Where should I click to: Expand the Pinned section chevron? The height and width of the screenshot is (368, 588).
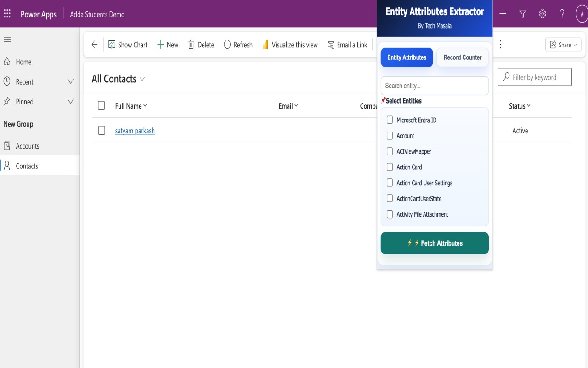point(70,102)
